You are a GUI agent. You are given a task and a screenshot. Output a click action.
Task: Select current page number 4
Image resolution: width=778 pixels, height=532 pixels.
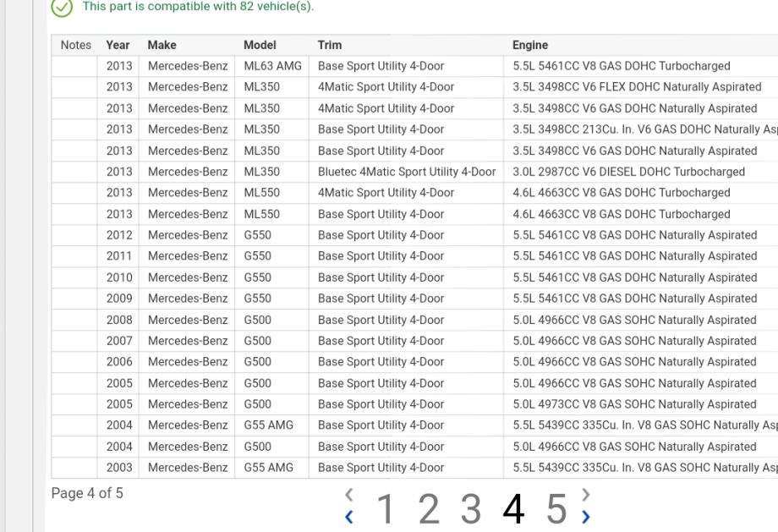click(513, 508)
